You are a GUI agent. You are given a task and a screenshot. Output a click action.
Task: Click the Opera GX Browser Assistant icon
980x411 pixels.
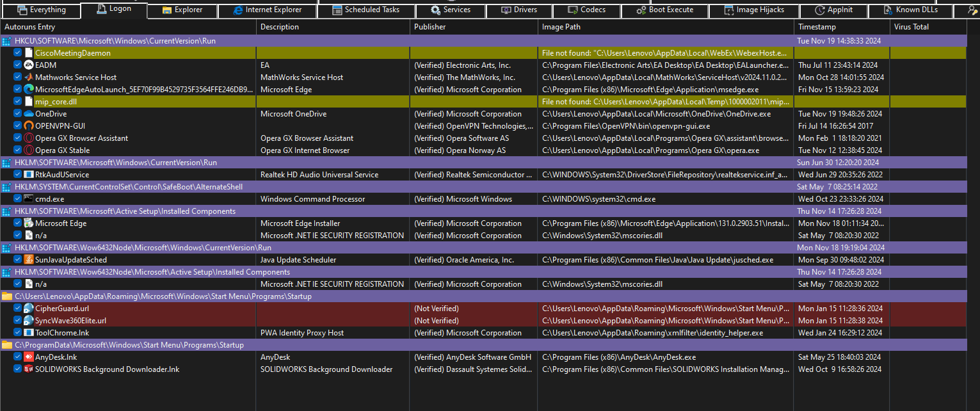click(29, 138)
